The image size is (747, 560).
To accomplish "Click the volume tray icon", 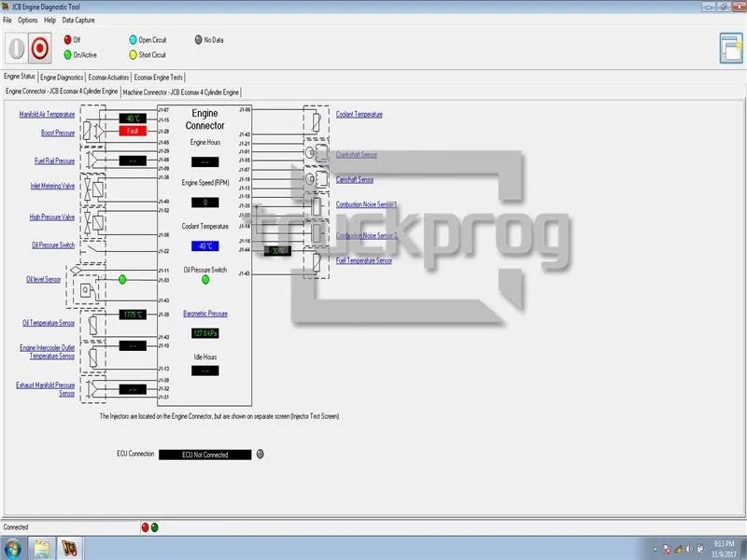I will click(689, 549).
